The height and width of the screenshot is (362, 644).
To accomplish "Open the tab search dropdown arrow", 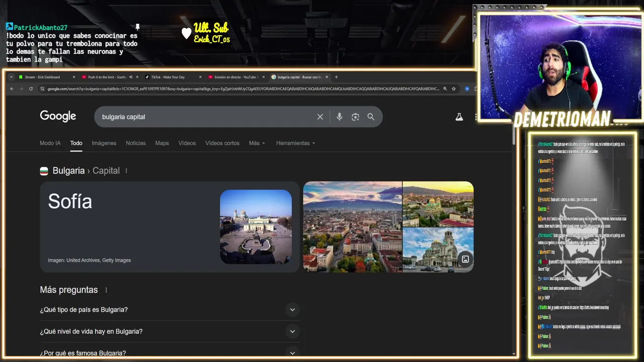I will (11, 77).
